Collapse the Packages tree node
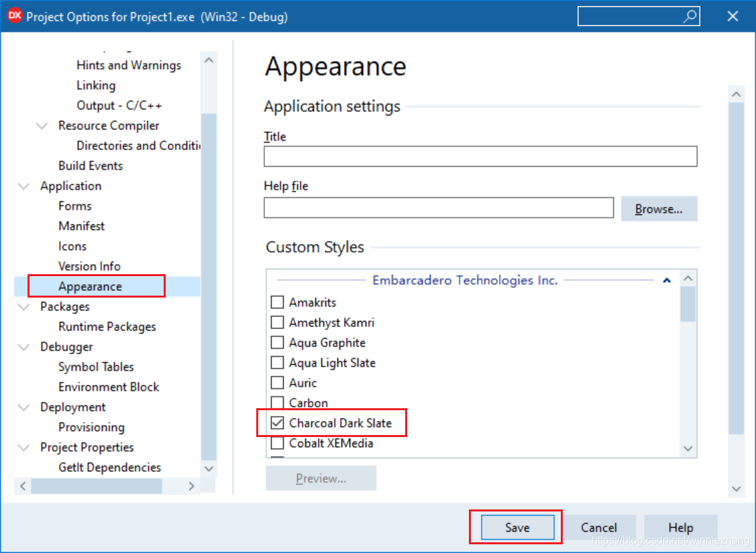 click(23, 306)
